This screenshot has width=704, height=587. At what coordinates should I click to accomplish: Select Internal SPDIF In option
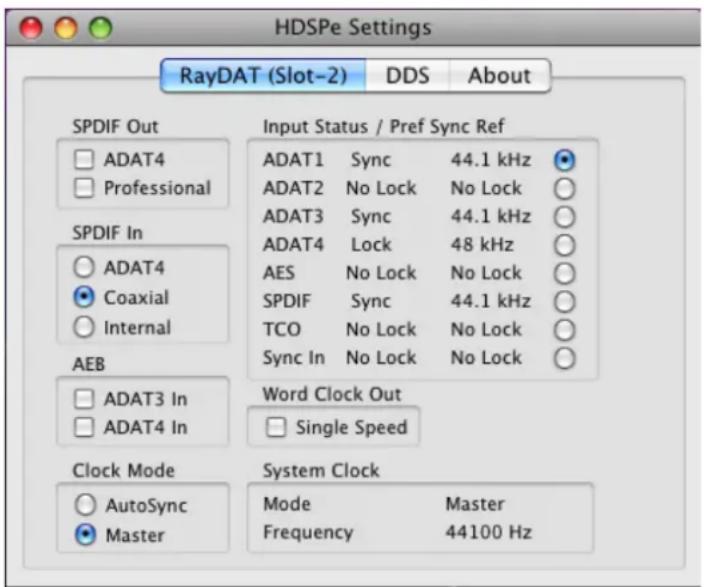(x=84, y=327)
